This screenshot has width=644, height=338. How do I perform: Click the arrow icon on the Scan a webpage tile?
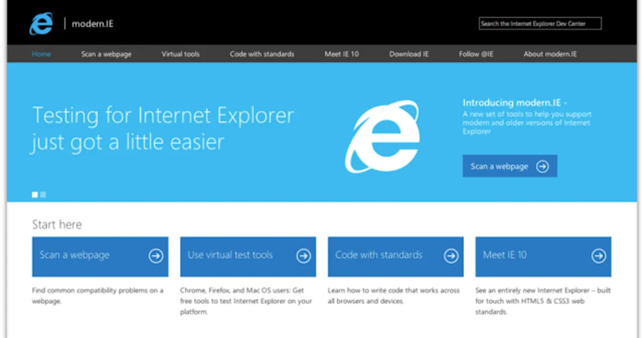tap(156, 256)
